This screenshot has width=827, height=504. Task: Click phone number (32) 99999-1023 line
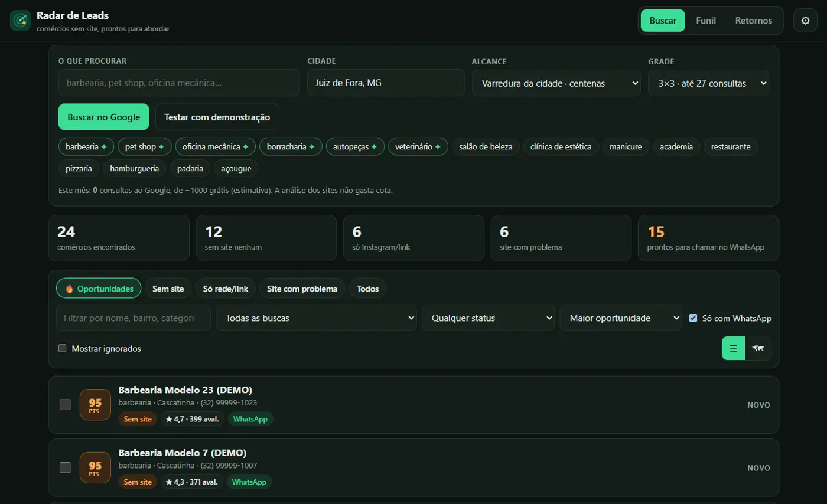click(229, 403)
